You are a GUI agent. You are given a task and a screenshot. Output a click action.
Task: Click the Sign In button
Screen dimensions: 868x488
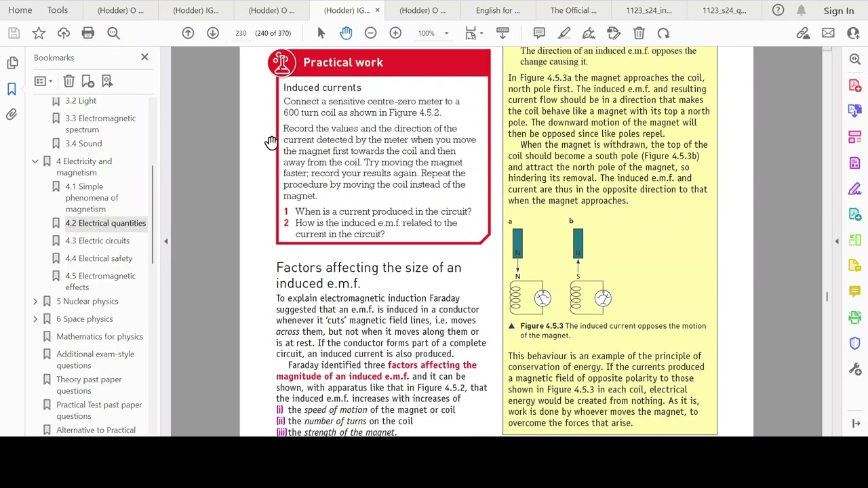tap(838, 11)
